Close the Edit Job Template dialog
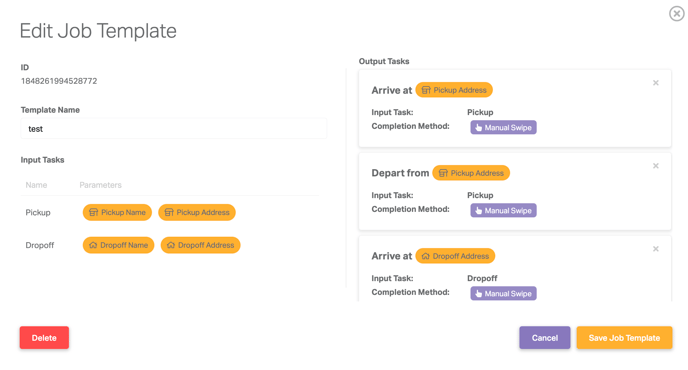The width and height of the screenshot is (688, 370). [676, 14]
